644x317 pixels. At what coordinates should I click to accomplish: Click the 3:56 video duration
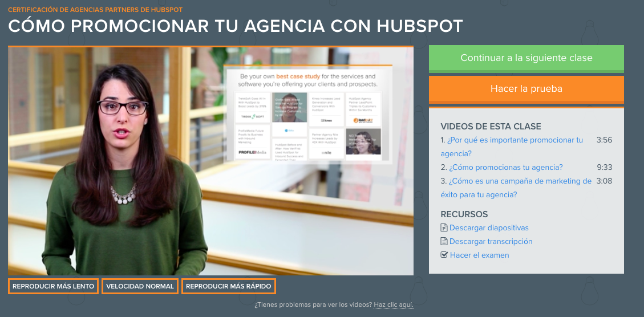click(x=604, y=140)
